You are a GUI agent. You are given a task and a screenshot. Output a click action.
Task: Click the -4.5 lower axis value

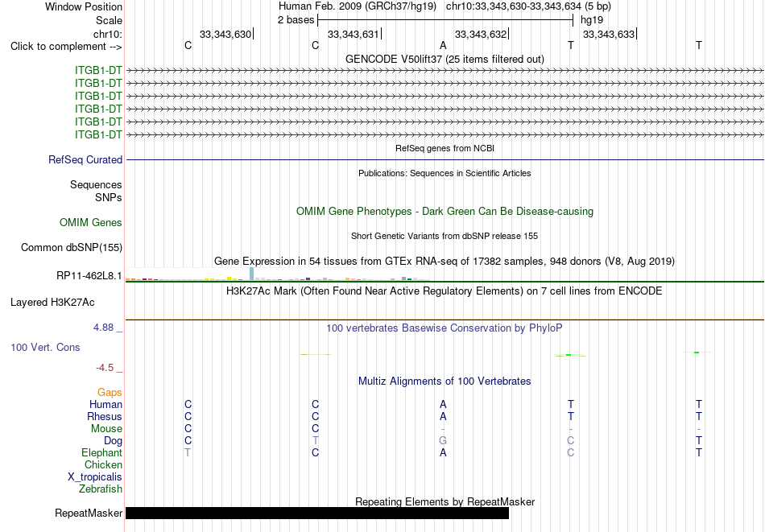[x=105, y=367]
